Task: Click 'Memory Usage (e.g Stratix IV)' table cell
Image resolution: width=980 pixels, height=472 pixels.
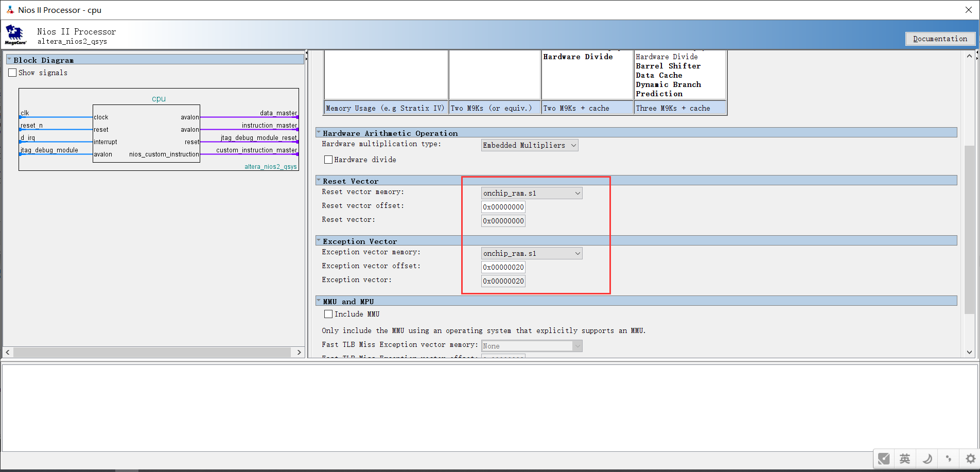Action: pyautogui.click(x=386, y=108)
